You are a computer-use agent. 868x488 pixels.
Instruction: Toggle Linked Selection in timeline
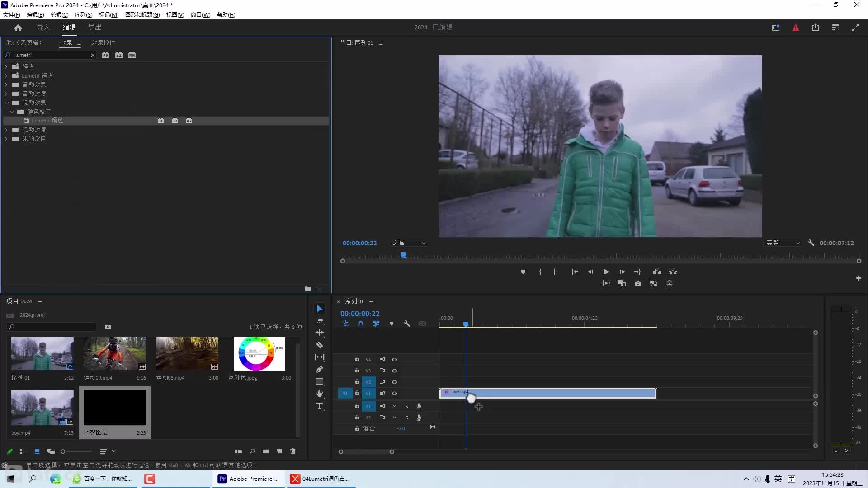[x=376, y=324]
